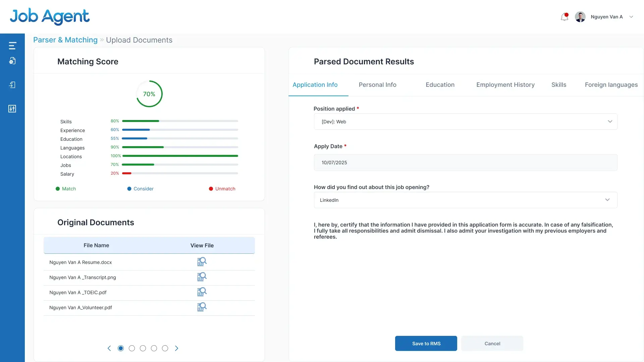Switch to the Education tab
644x362 pixels.
440,85
